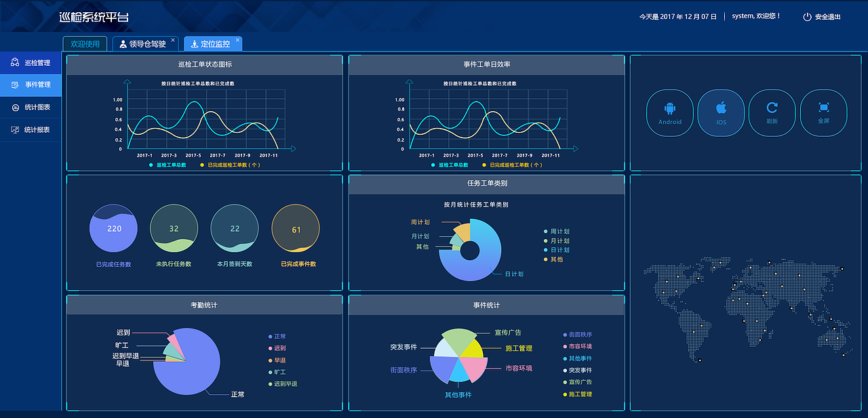The height and width of the screenshot is (418, 868).
Task: Toggle 街面秩序 legend entry in 事件统计
Action: pyautogui.click(x=577, y=335)
